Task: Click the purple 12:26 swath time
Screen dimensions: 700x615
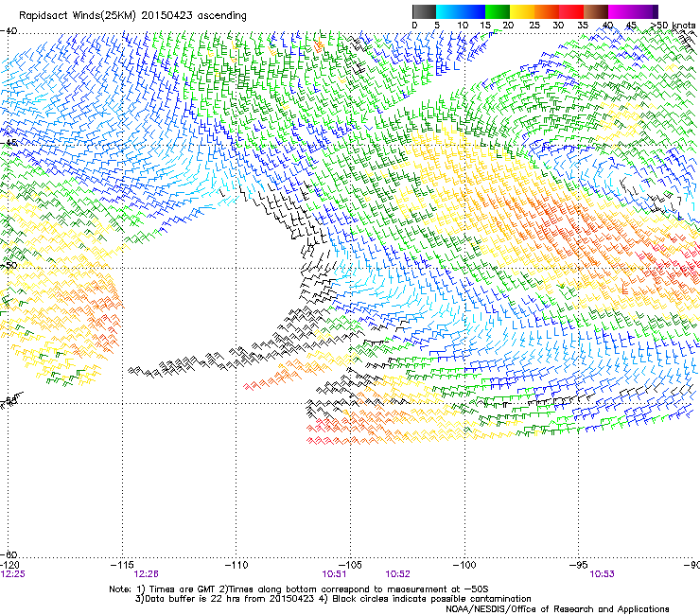Action: click(146, 574)
